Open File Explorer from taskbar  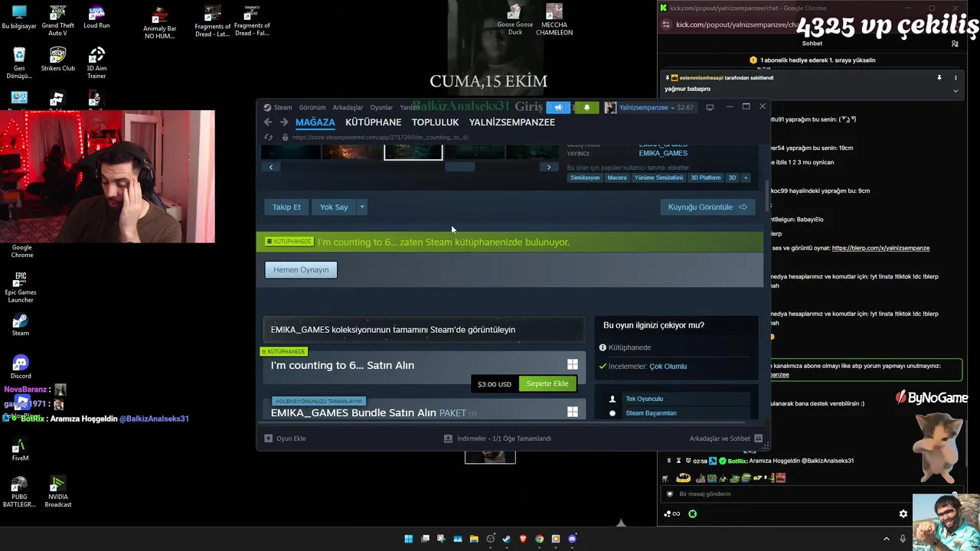474,539
